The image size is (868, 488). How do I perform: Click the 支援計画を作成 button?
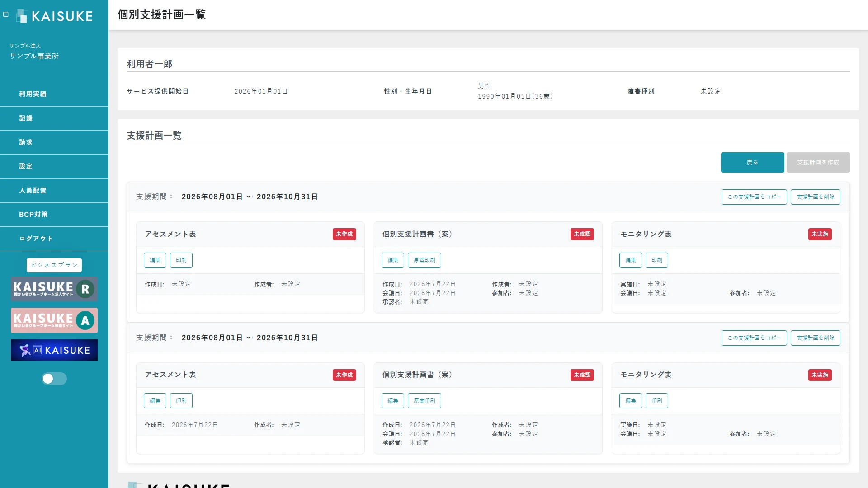point(818,162)
